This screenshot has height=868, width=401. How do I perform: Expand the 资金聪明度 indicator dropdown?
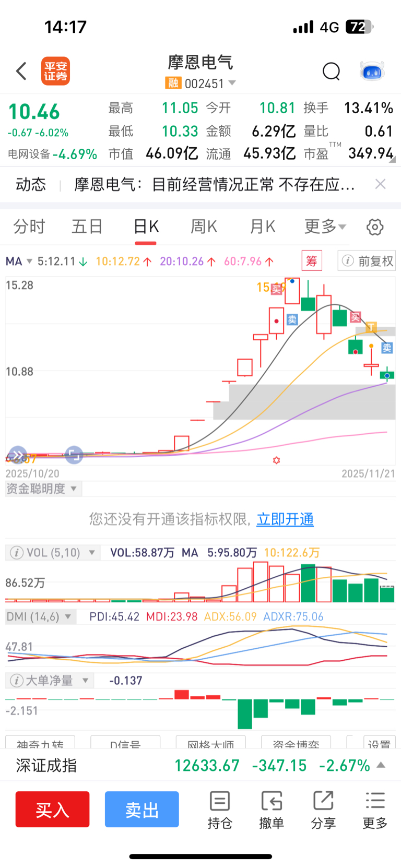pyautogui.click(x=73, y=489)
